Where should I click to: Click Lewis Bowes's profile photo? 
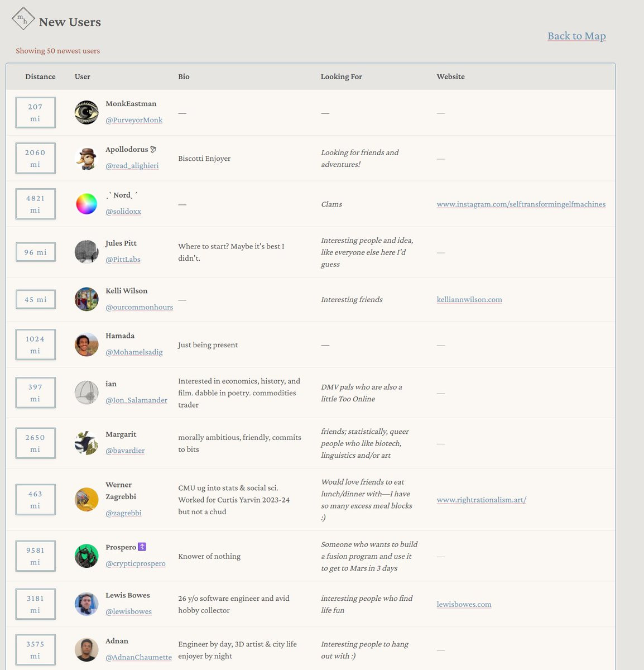point(86,604)
